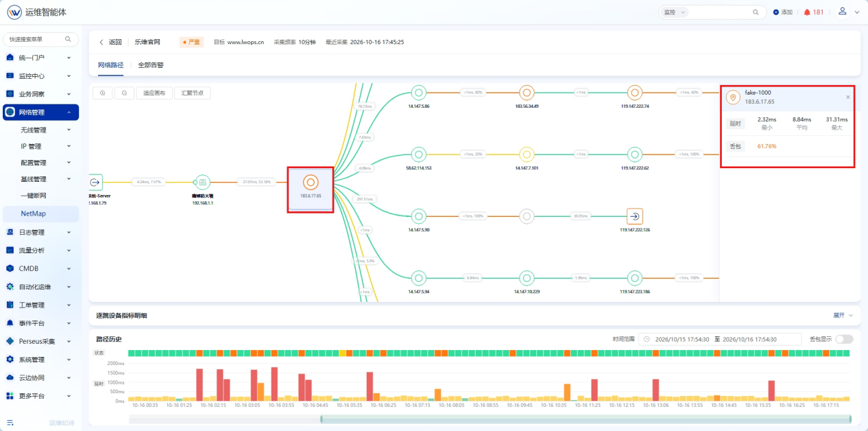The image size is (868, 431).
Task: Switch to the 全部告警 tab
Action: pyautogui.click(x=151, y=65)
